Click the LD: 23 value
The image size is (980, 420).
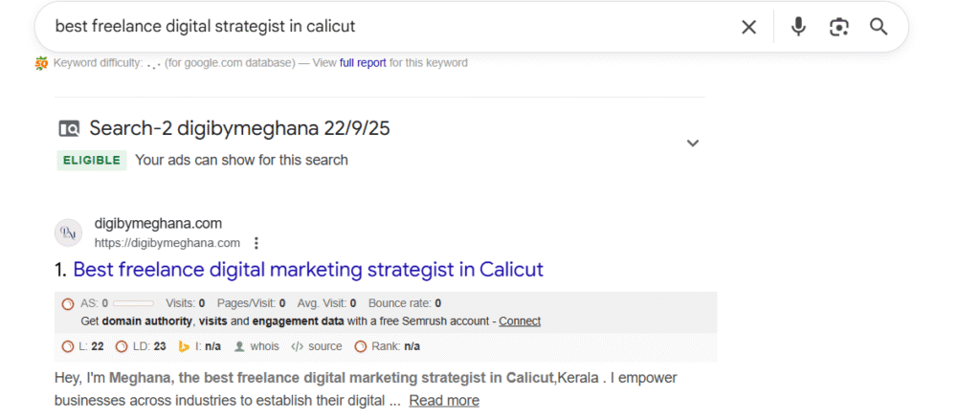[149, 346]
